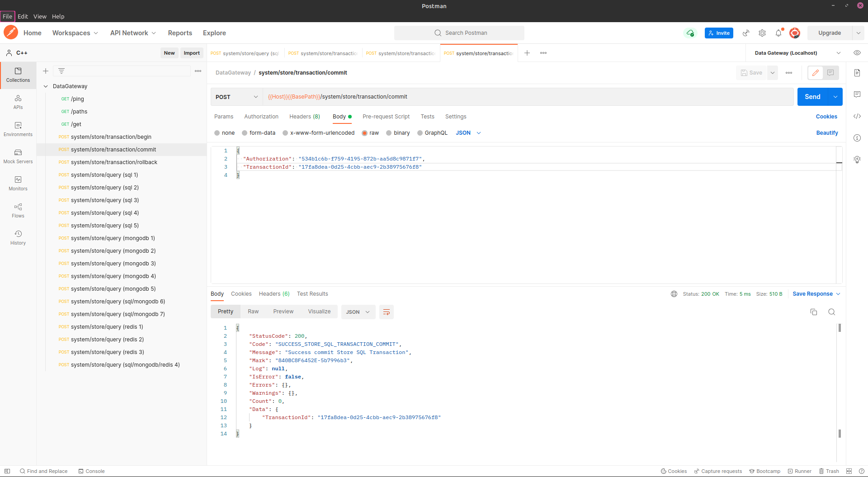Open the Mock Servers sidebar panel
Screen dimensions: 868x477
18,156
